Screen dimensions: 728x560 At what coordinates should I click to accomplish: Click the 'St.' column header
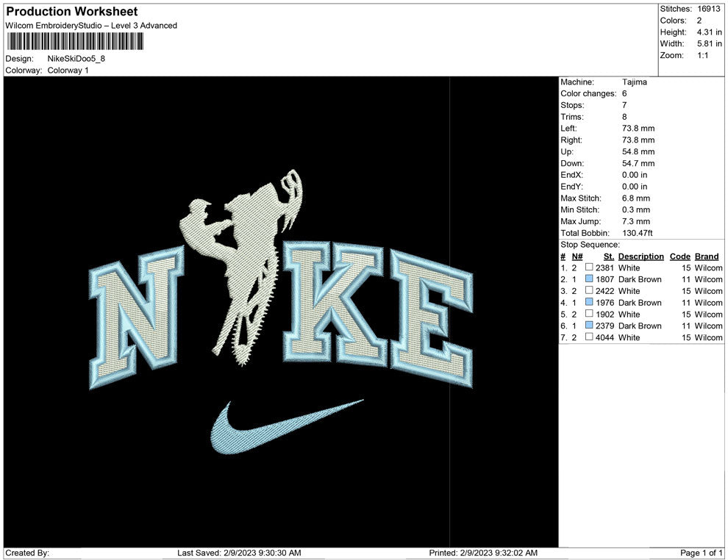point(609,256)
